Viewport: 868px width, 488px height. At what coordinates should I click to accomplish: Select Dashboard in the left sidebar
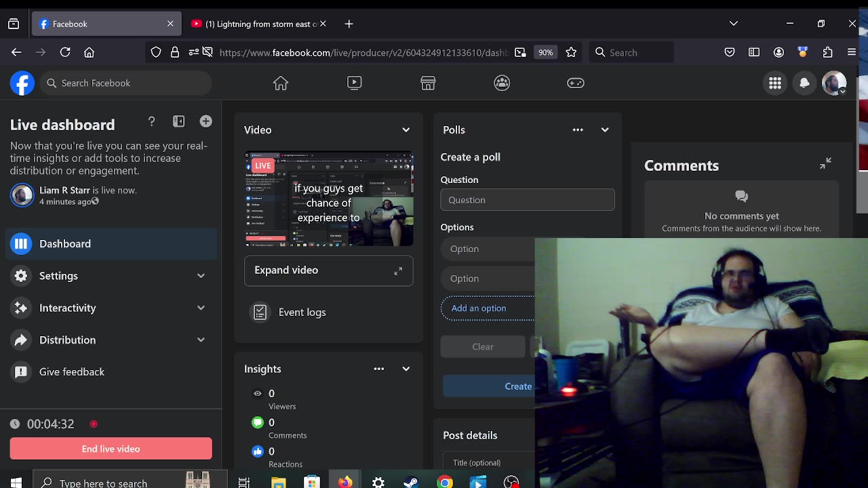point(111,244)
